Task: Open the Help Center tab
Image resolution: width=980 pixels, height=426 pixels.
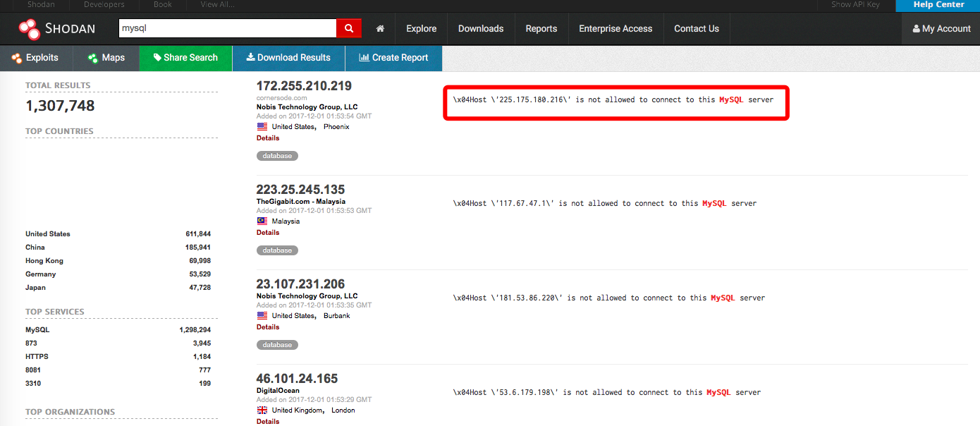Action: [x=938, y=5]
